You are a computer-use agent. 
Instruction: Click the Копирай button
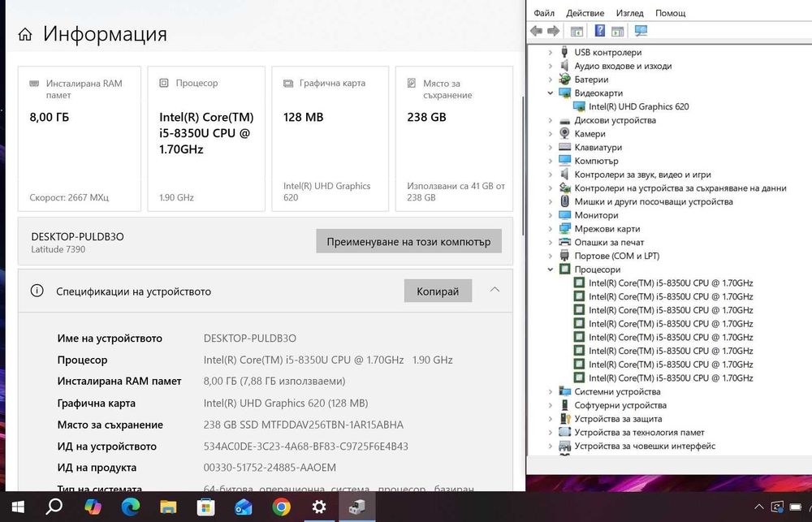point(438,291)
